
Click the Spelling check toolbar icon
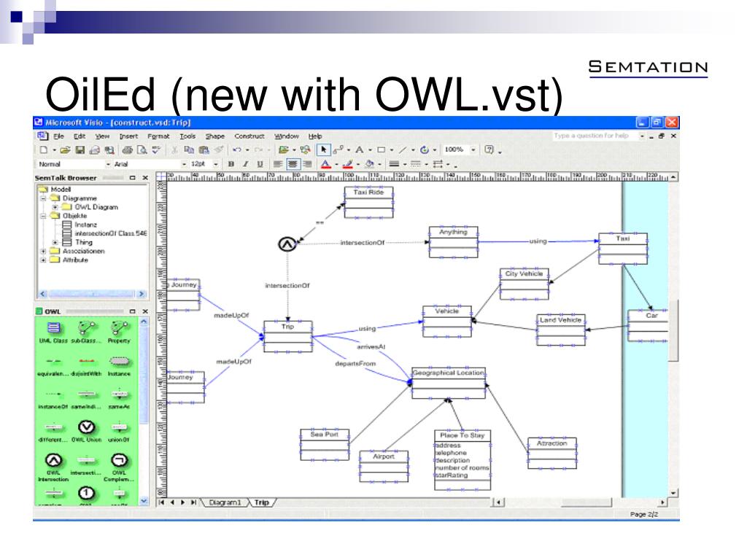coord(156,150)
